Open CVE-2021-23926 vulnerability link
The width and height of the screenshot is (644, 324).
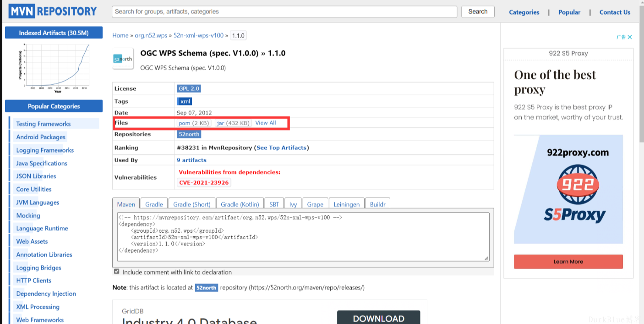(x=204, y=182)
